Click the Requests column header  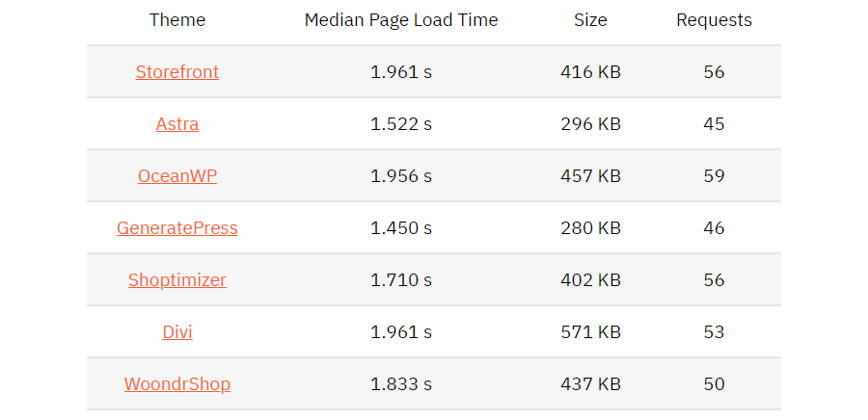714,20
